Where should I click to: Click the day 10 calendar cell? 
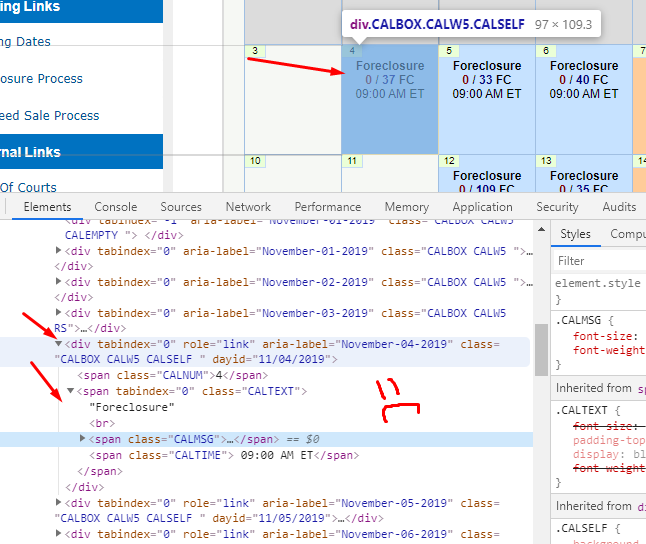pyautogui.click(x=293, y=174)
